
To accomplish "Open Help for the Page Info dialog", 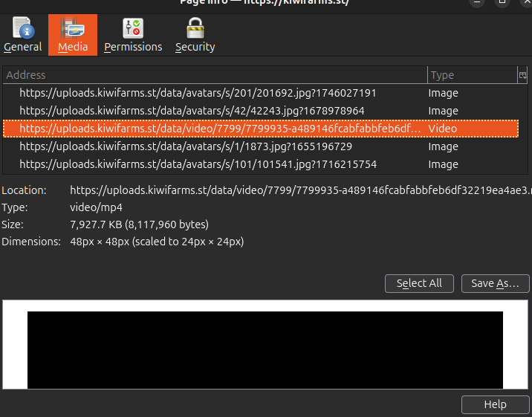I will point(495,404).
